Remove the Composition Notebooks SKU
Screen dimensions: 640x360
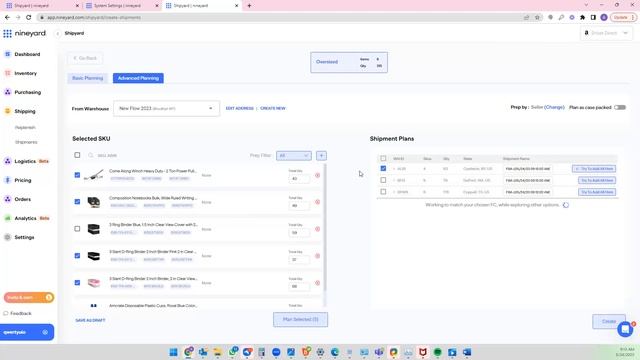pyautogui.click(x=318, y=202)
